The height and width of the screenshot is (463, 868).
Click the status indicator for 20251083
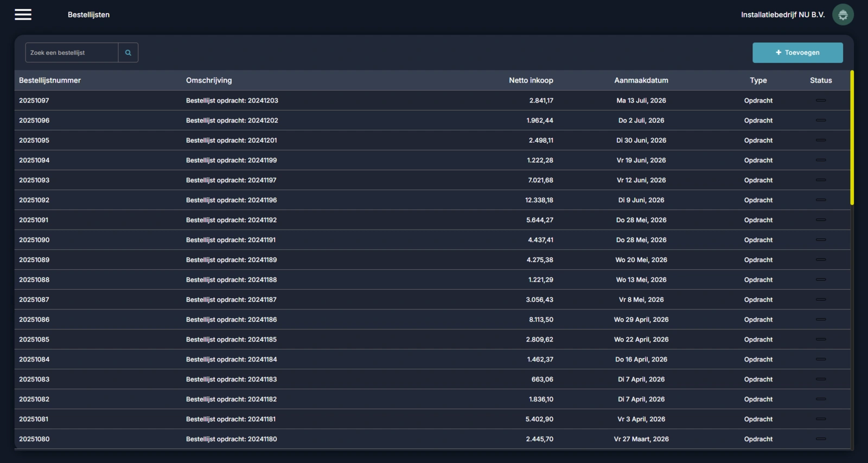tap(821, 379)
